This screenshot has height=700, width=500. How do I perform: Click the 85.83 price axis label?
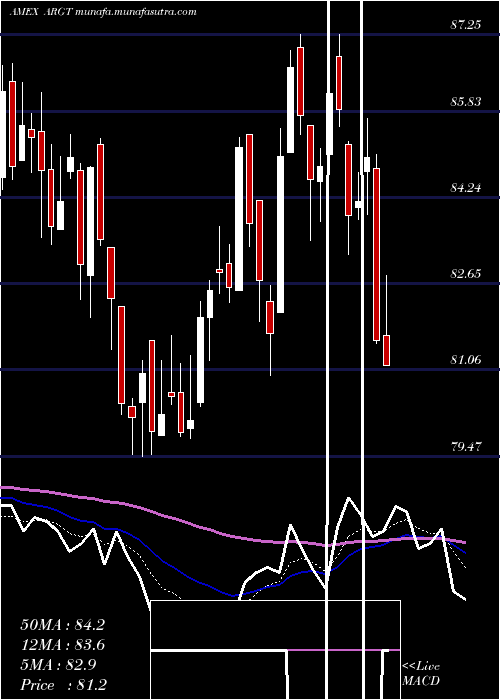coord(466,102)
